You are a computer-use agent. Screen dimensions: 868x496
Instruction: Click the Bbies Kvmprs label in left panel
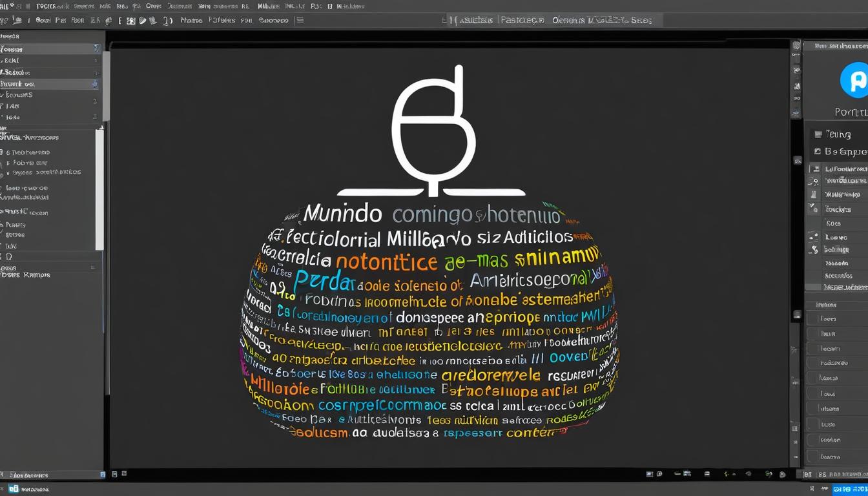(x=27, y=275)
